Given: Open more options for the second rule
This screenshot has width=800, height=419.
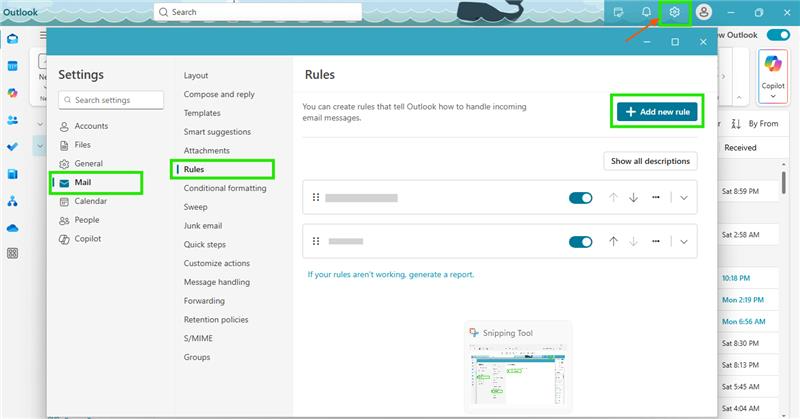Looking at the screenshot, I should (x=656, y=241).
